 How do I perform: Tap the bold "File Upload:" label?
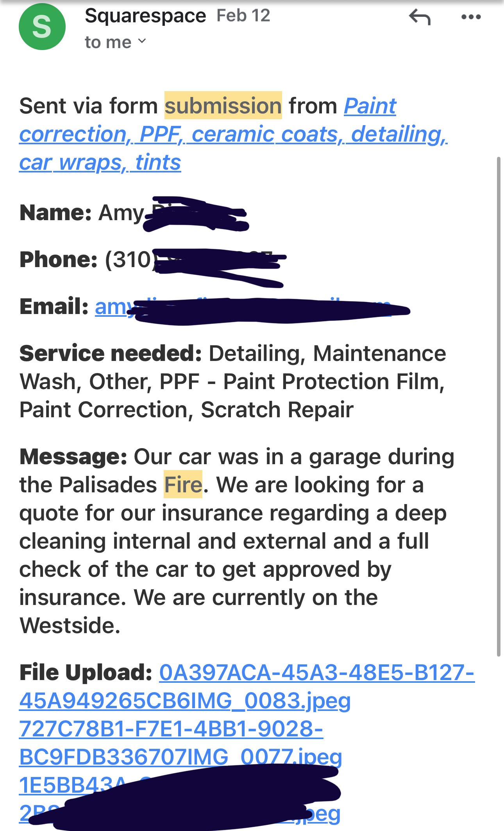86,672
